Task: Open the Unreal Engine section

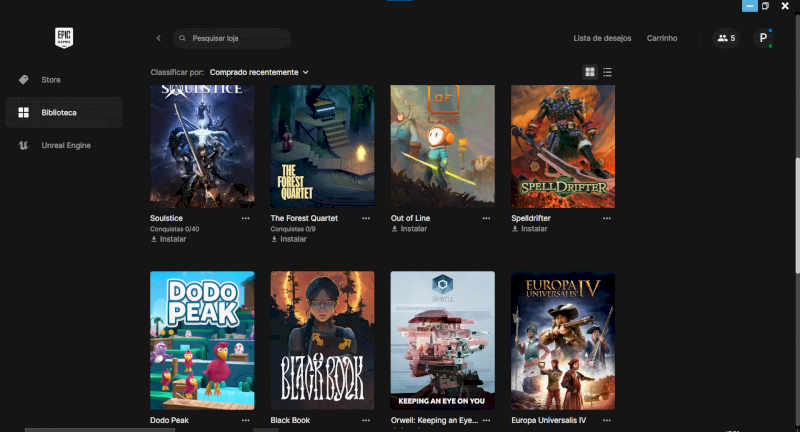Action: [64, 145]
